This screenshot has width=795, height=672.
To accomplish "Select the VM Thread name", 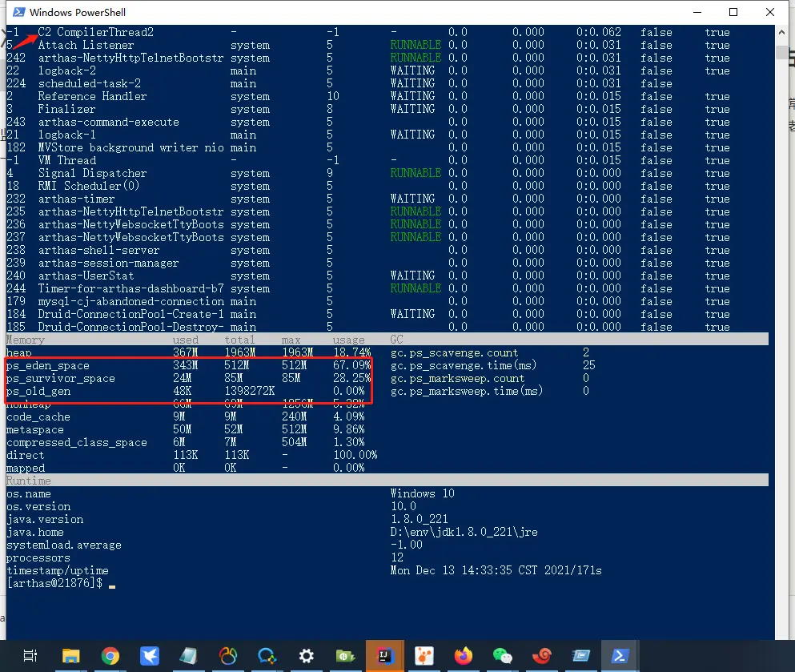I will point(67,161).
